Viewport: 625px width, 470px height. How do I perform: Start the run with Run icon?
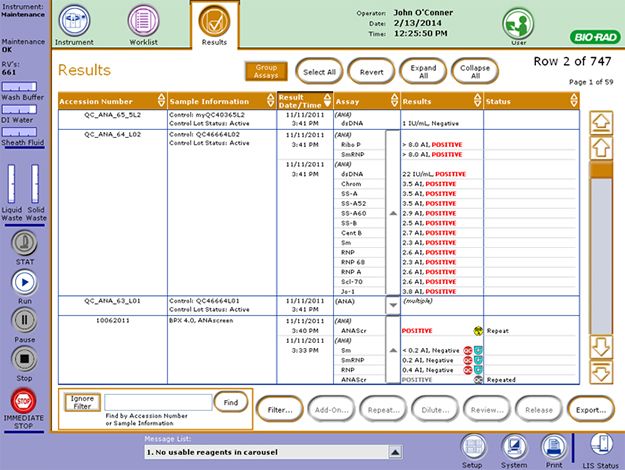click(22, 282)
